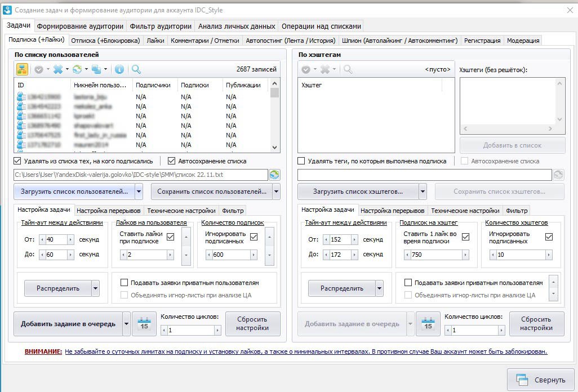
Task: Increase the likes count value 2 with right arrow
Action: point(170,255)
